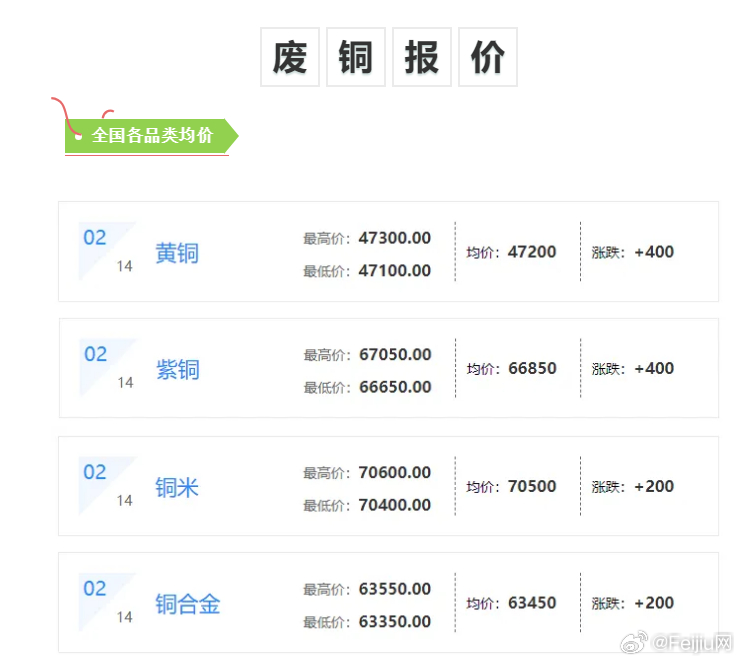Viewport: 741px width, 662px height.
Task: Select the +400 change value for 紫铜
Action: pyautogui.click(x=654, y=368)
